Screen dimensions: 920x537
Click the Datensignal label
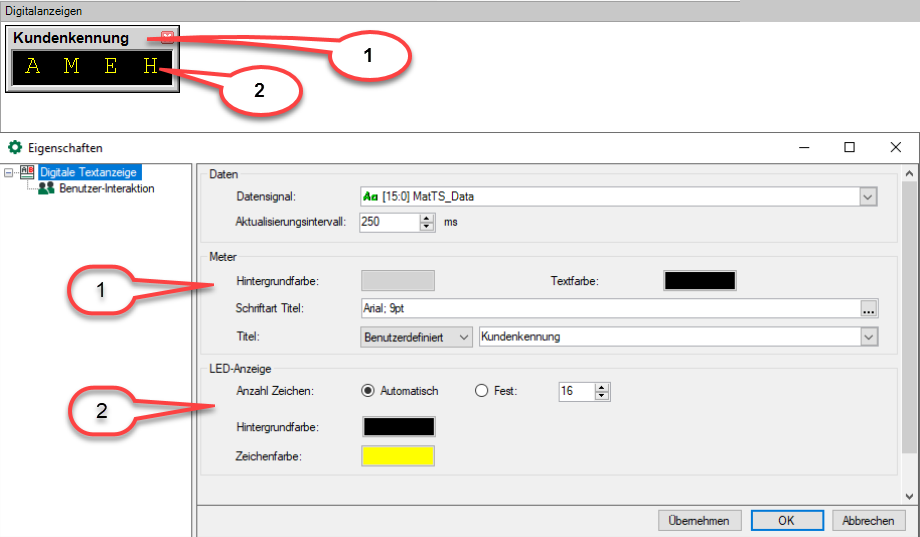(x=266, y=197)
